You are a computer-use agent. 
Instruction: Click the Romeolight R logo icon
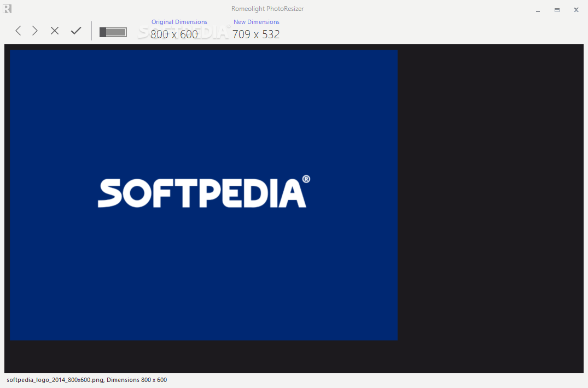tap(7, 9)
